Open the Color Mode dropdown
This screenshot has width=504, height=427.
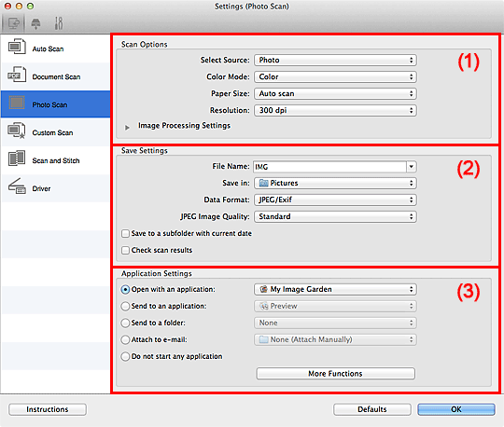335,76
